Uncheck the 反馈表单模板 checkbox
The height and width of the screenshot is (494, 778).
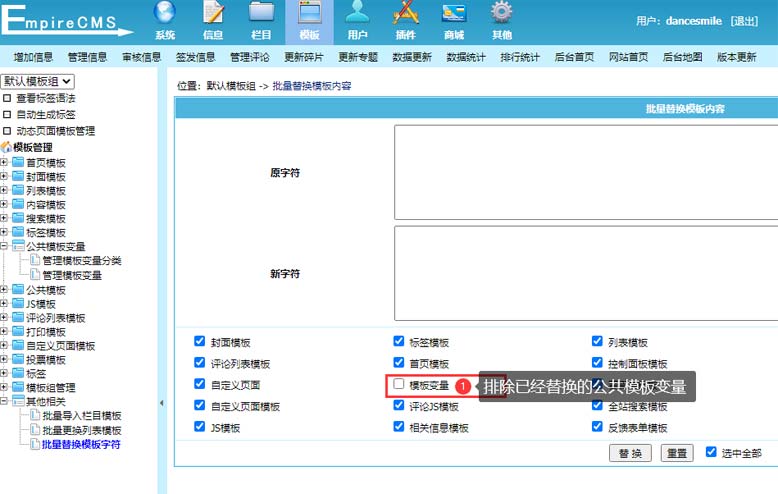tap(597, 427)
